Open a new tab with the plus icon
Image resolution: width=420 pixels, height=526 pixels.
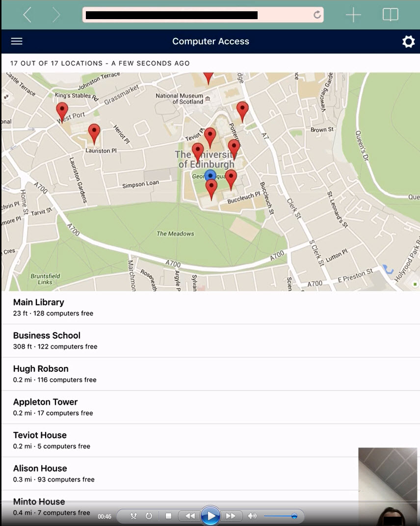[x=353, y=15]
